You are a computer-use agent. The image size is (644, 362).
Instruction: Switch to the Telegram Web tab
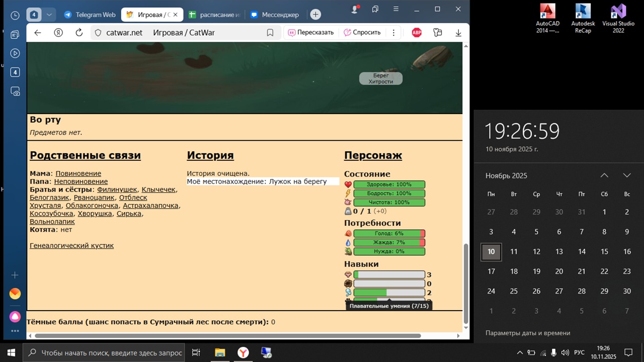point(91,15)
